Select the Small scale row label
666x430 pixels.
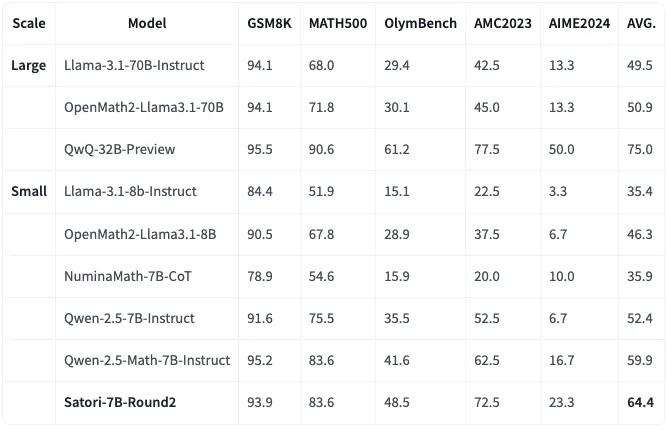[x=29, y=191]
